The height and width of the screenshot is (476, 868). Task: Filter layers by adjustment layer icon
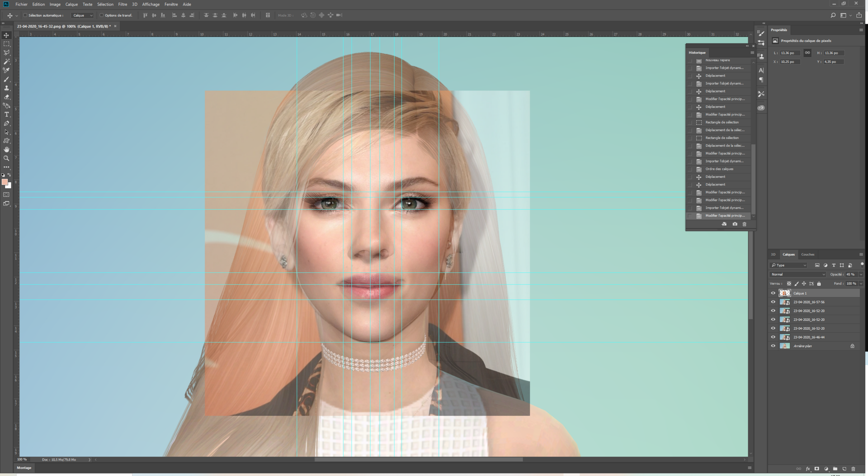[x=826, y=265]
